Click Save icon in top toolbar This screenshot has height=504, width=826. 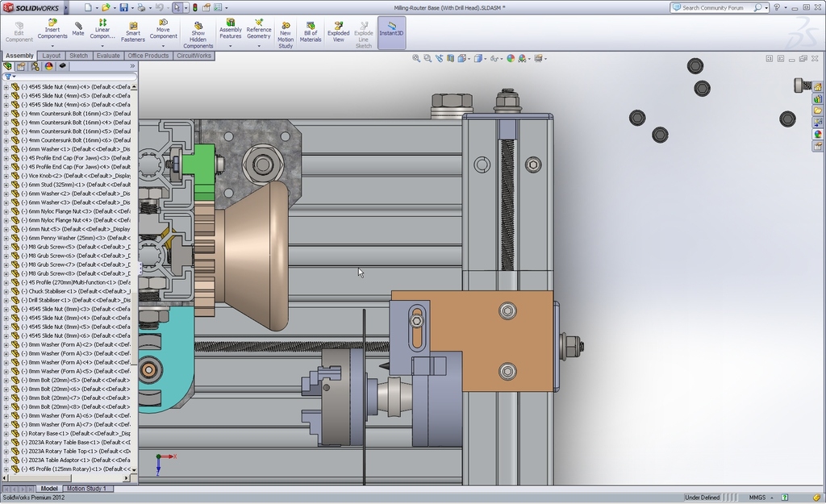[123, 7]
